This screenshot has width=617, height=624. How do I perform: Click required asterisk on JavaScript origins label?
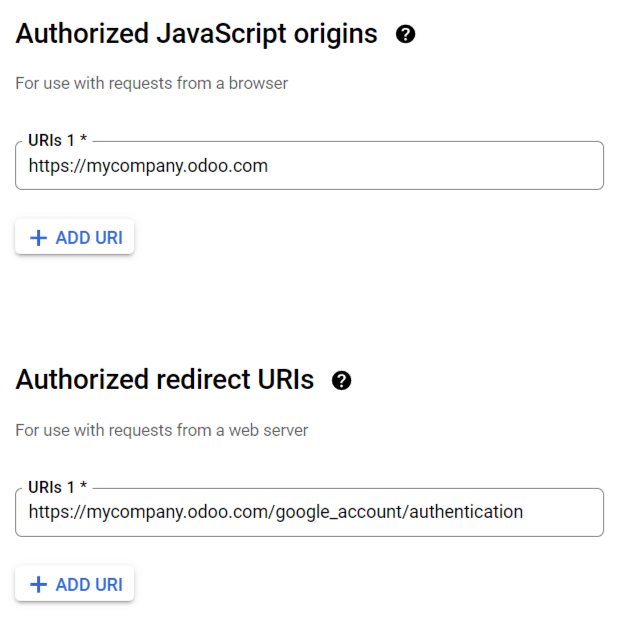[x=84, y=140]
